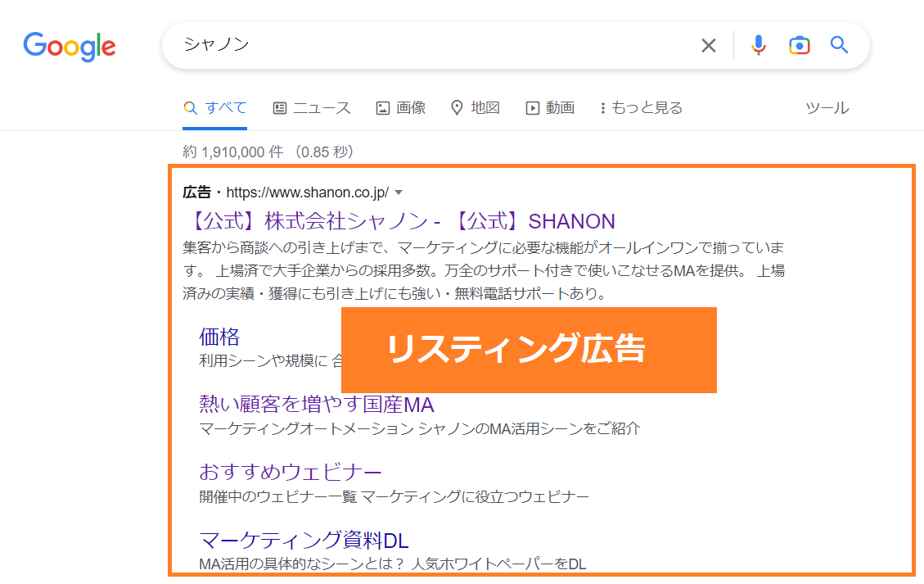924x584 pixels.
Task: Open the 価格 sitelink
Action: pos(219,337)
